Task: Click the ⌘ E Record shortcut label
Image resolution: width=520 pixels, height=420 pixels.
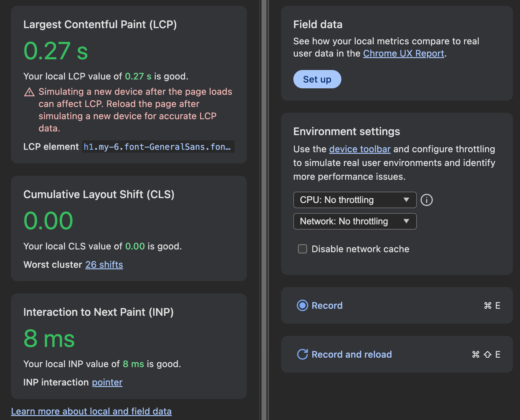Action: click(x=492, y=305)
